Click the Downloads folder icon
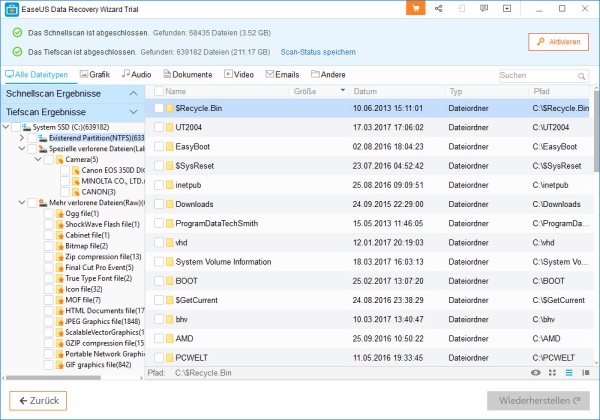The image size is (600, 420). coord(170,204)
